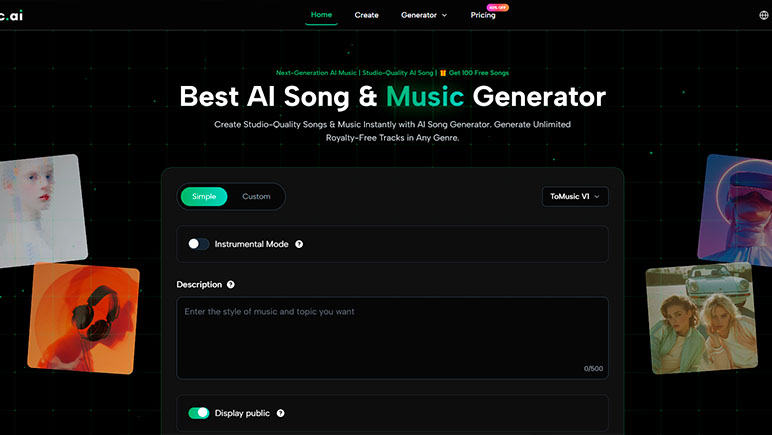Go to the Home tab
The height and width of the screenshot is (435, 772).
coord(321,15)
